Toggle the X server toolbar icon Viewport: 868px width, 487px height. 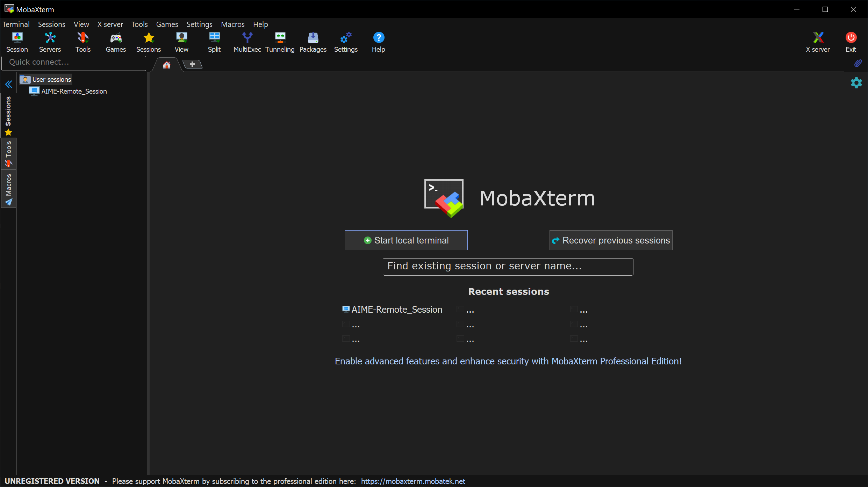click(x=818, y=42)
